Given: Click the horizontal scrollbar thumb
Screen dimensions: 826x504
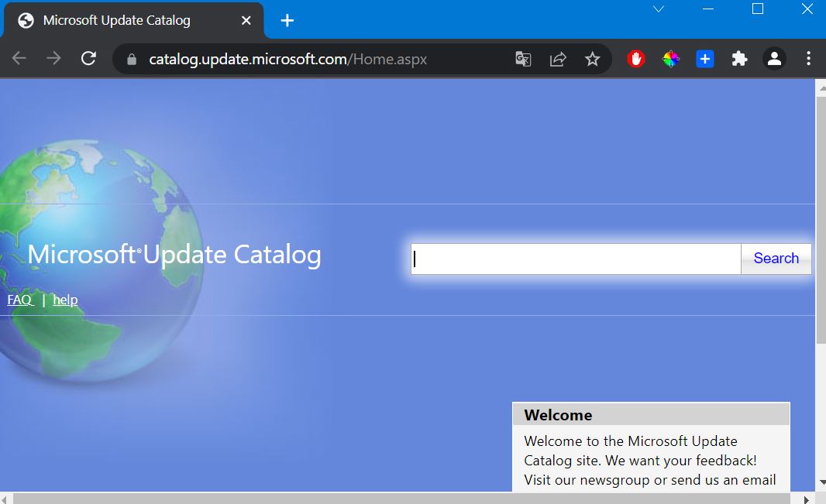Looking at the screenshot, I should point(401,499).
